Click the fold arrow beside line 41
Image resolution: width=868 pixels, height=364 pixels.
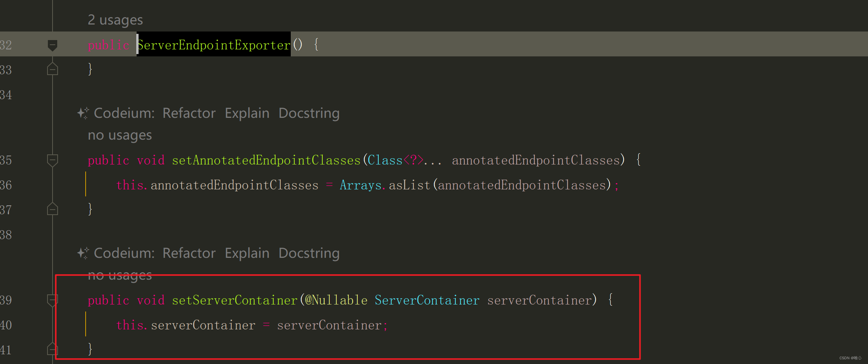52,349
